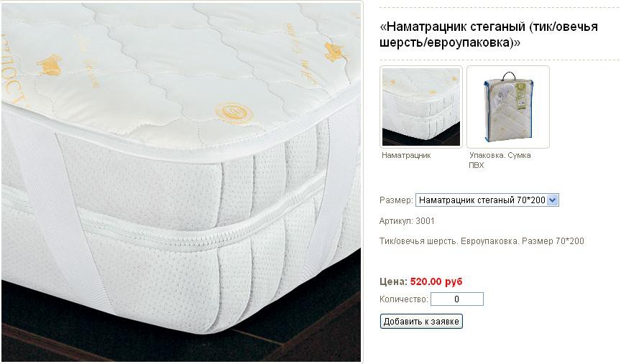
Task: Open the Наматрацник thumbnail image
Action: click(x=421, y=107)
